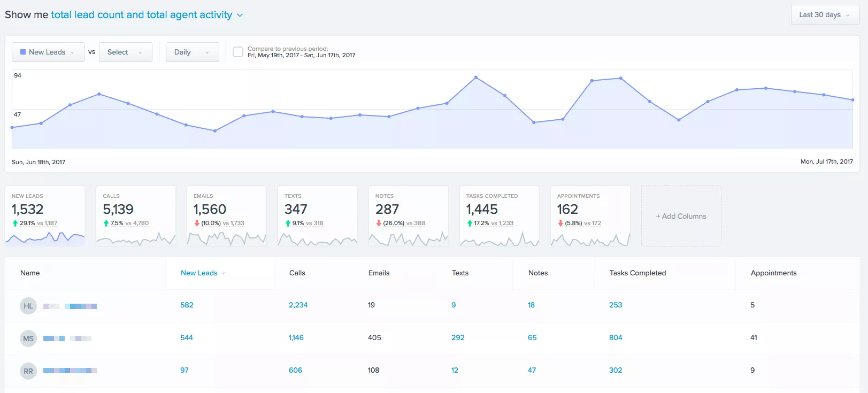Click the Appointments sparkline stat card

coord(590,216)
